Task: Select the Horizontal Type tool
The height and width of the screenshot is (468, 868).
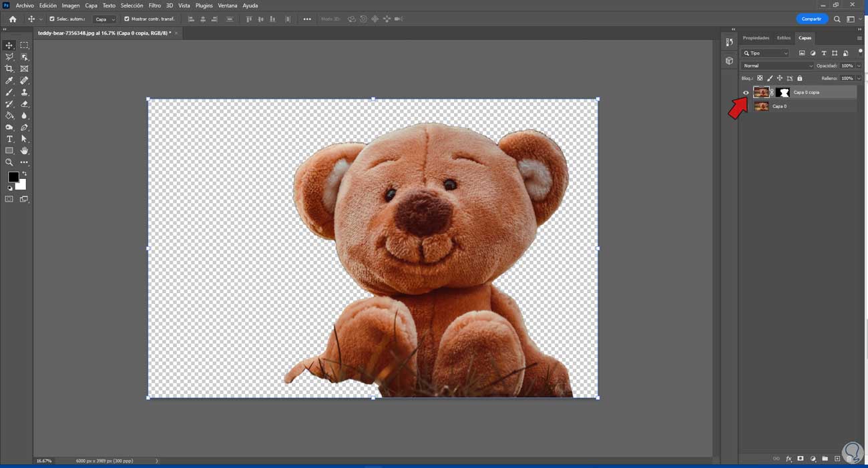Action: click(x=9, y=139)
